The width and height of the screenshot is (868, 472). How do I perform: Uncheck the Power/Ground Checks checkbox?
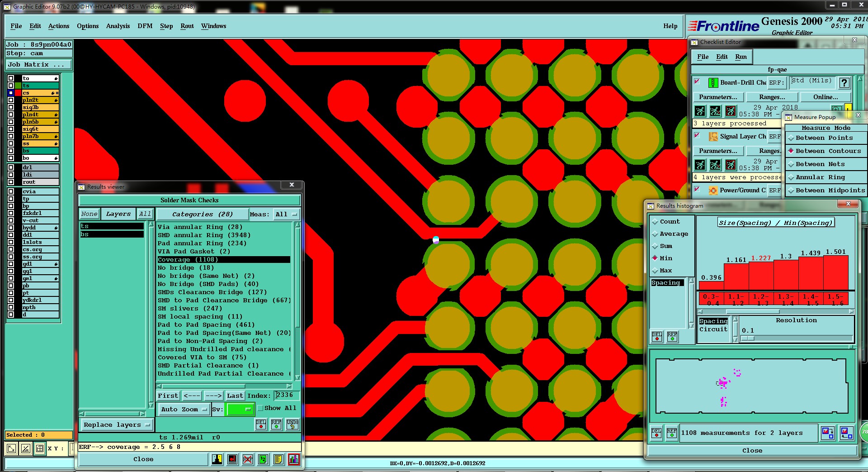[x=697, y=190]
